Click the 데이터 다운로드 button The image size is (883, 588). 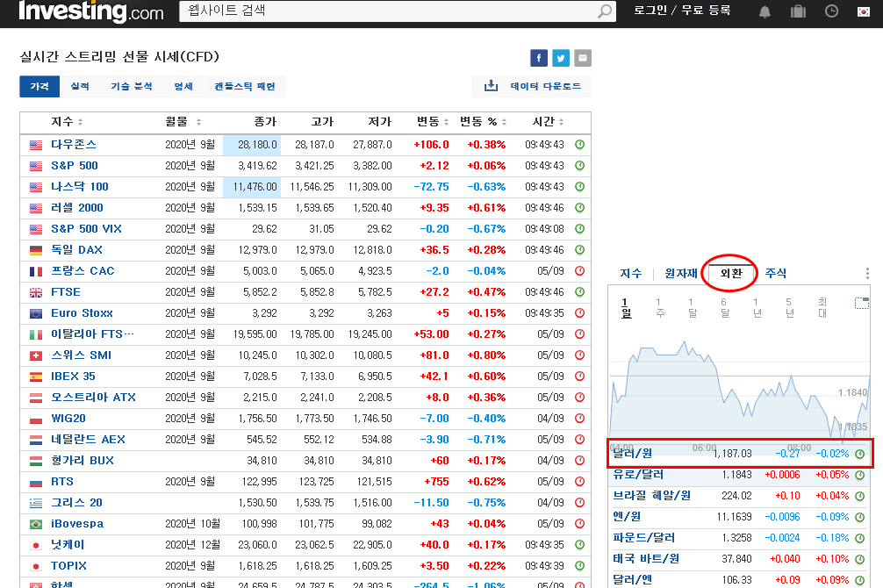pyautogui.click(x=532, y=86)
